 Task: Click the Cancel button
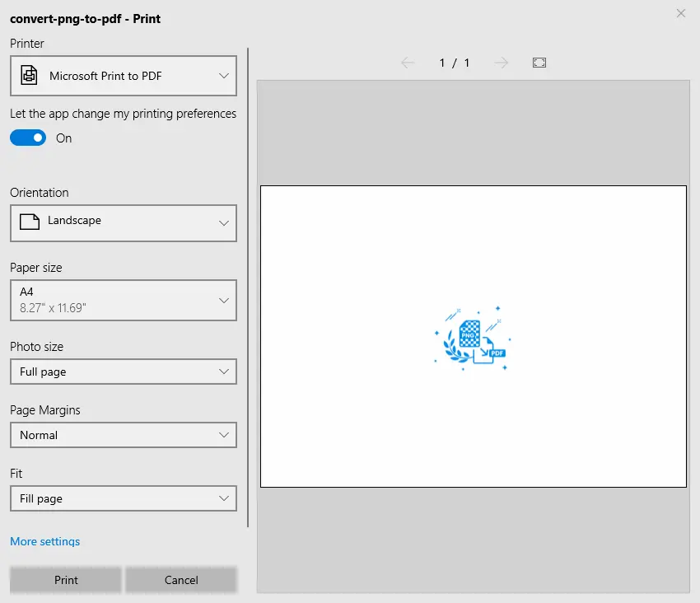pyautogui.click(x=181, y=580)
